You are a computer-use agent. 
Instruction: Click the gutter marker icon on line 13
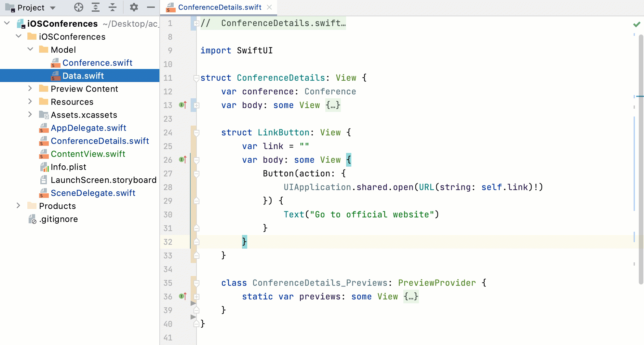pos(182,105)
